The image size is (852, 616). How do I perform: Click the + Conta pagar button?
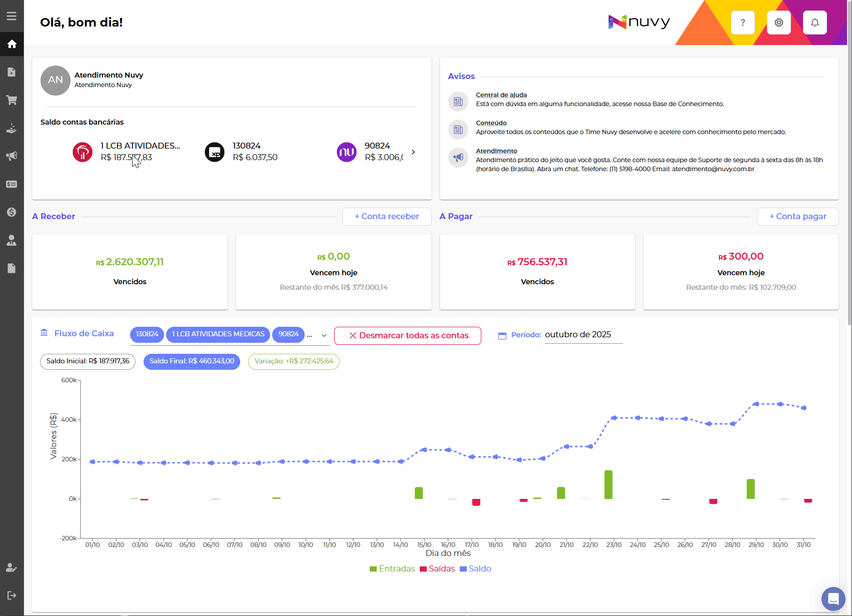coord(797,217)
